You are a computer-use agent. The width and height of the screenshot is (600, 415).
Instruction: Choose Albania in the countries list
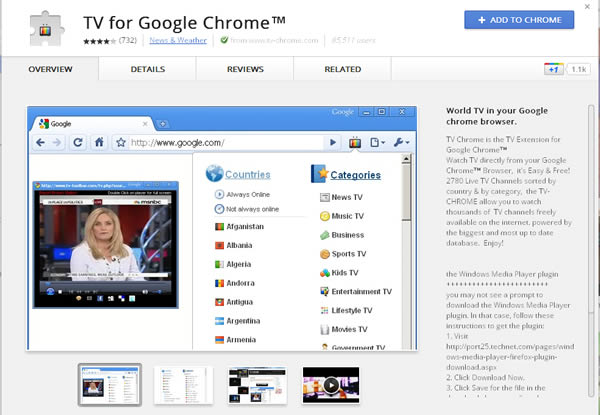(233, 245)
